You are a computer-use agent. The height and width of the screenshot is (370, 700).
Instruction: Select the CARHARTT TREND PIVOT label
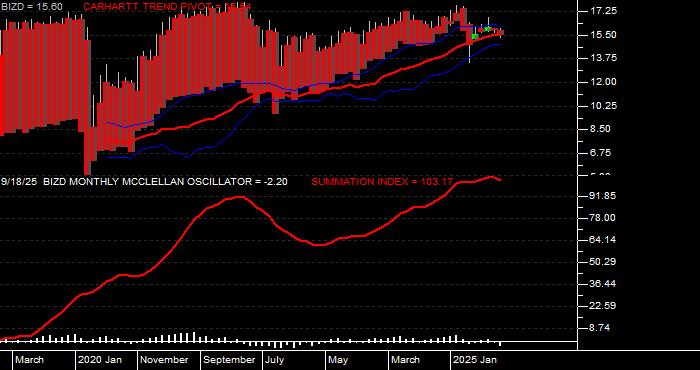click(167, 7)
